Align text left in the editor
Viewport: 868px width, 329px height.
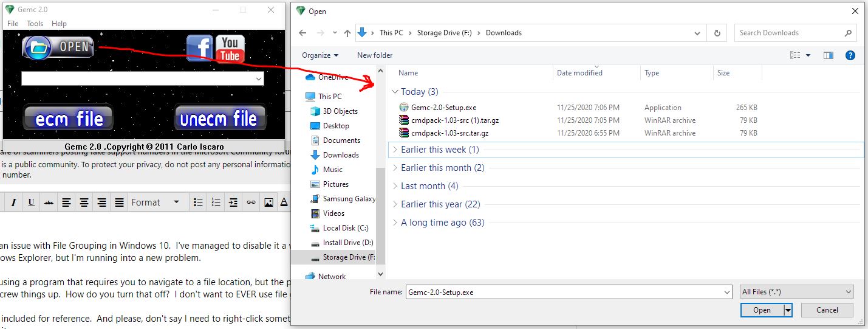coord(66,203)
